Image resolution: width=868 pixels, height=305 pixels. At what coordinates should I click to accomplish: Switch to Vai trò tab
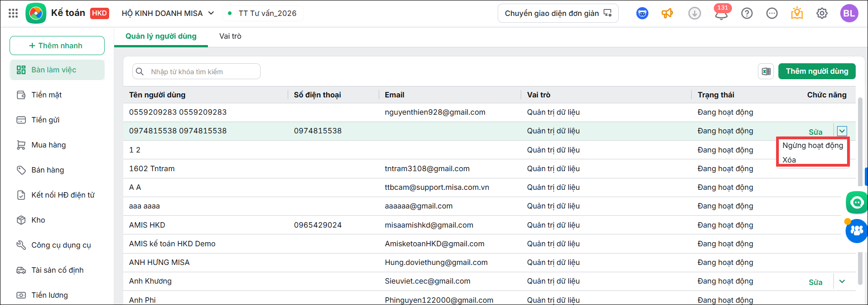point(230,36)
